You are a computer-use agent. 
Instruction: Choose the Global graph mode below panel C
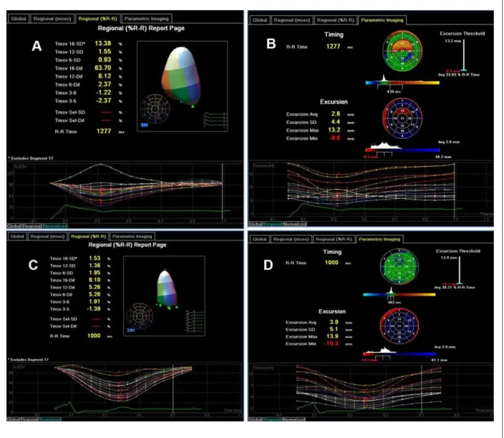tap(14, 419)
